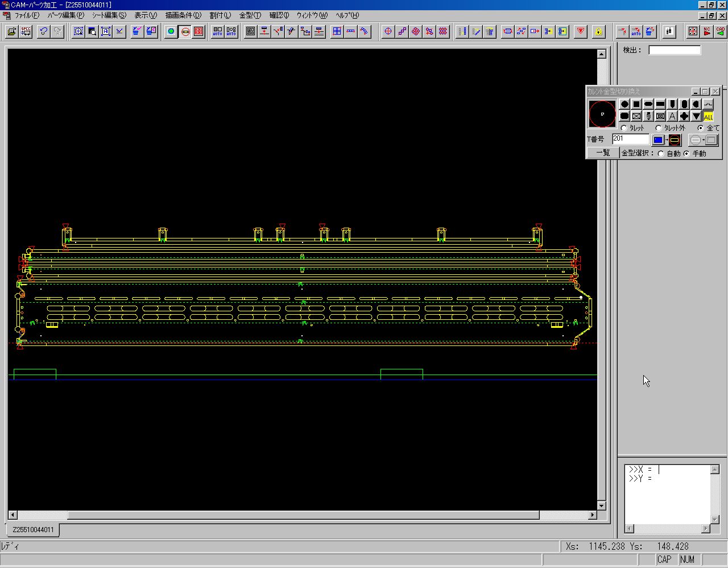Click the concentric squares toolbar icon
Screen dimensions: 728x568
[251, 31]
